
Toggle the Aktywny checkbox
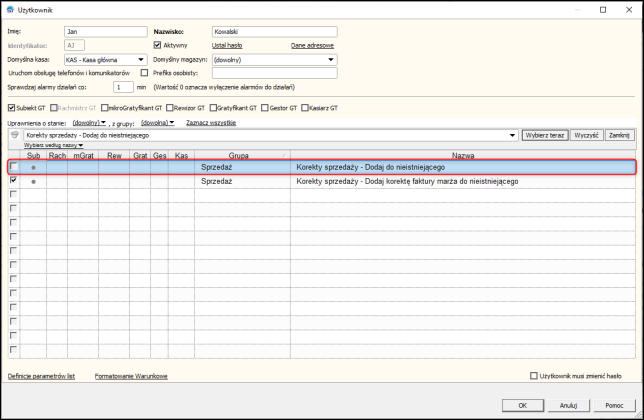[157, 45]
